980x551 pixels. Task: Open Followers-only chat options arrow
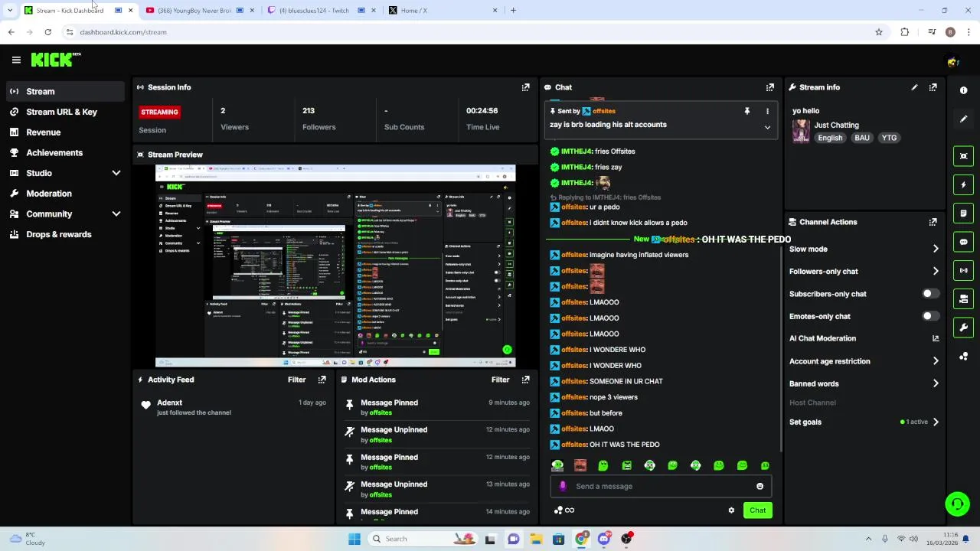point(936,271)
